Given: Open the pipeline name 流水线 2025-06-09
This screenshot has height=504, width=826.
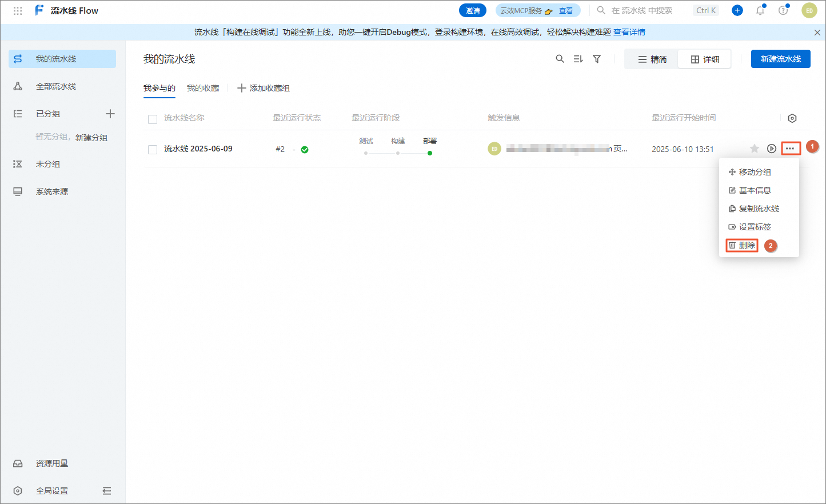Looking at the screenshot, I should click(198, 149).
